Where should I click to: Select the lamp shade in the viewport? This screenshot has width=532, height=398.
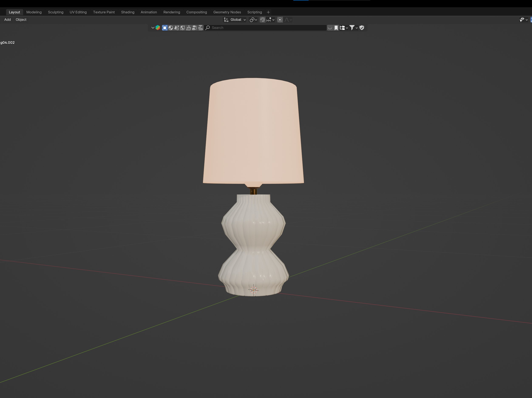tap(253, 131)
